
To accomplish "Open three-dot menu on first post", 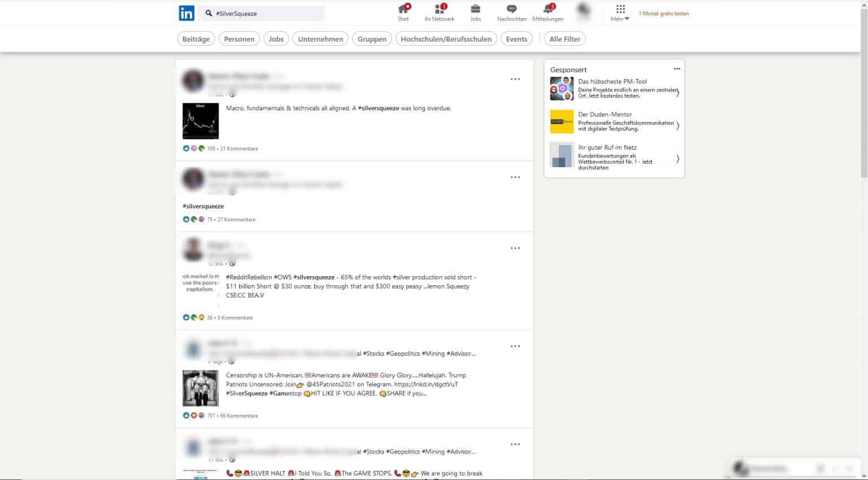I will 515,79.
